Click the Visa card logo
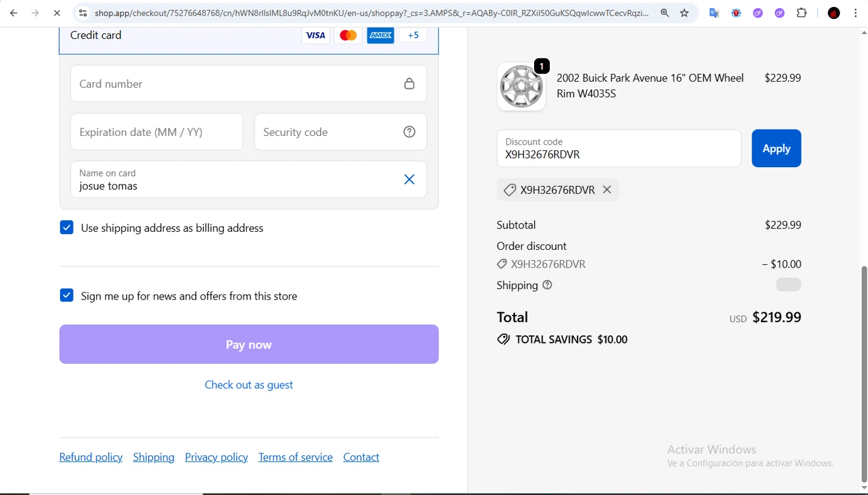The height and width of the screenshot is (495, 868). pyautogui.click(x=315, y=35)
